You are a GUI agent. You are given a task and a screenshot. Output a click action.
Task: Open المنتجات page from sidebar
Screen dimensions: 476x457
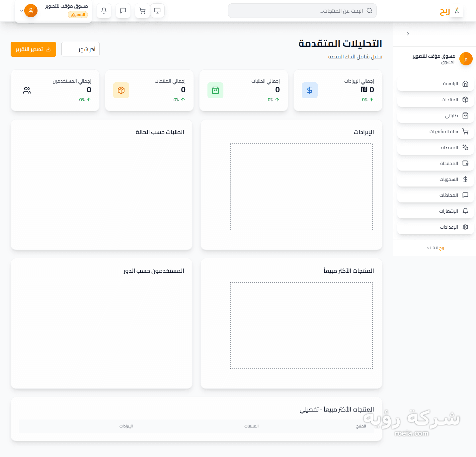436,100
